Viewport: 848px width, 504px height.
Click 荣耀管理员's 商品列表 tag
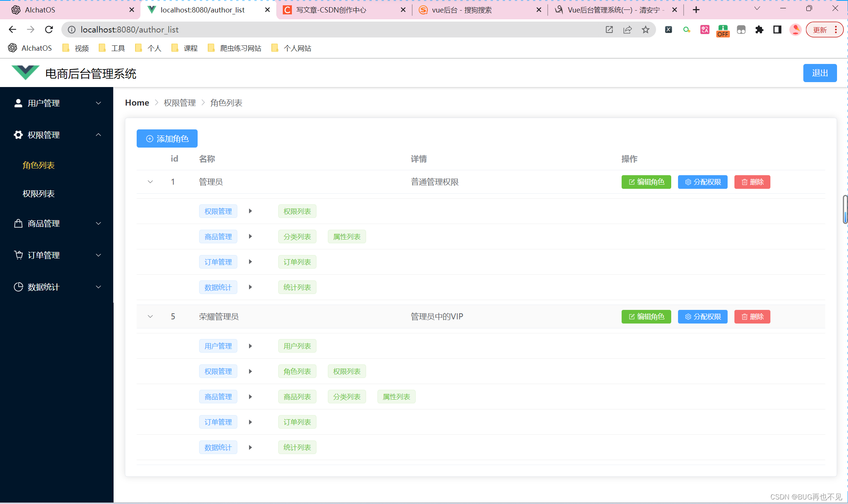point(297,397)
